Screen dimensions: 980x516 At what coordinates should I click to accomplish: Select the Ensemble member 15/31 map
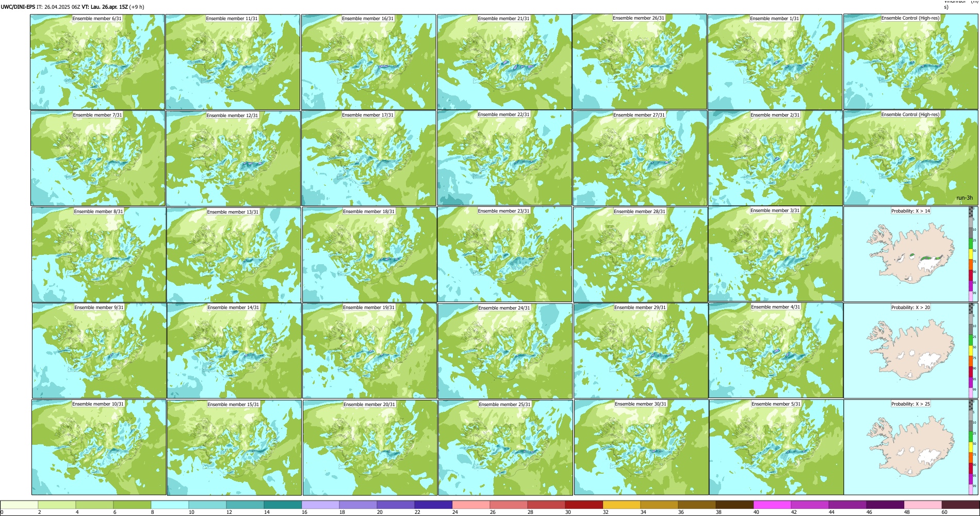234,447
